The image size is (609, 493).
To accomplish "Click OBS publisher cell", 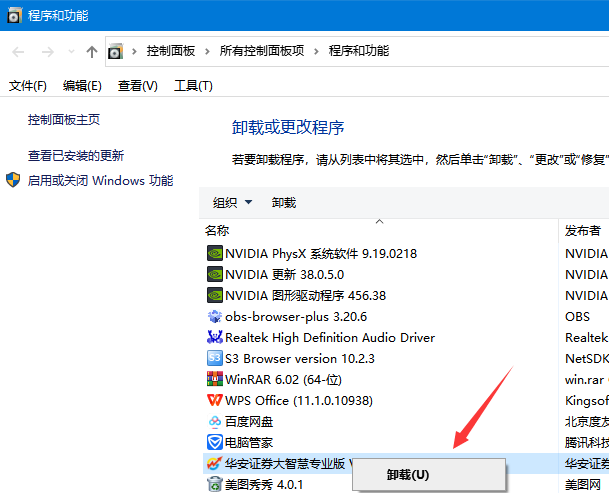I will point(577,316).
